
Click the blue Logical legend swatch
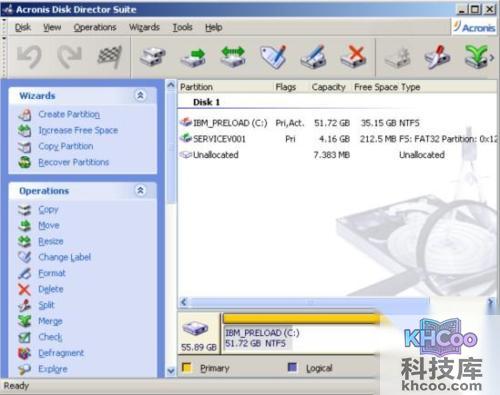[x=292, y=367]
